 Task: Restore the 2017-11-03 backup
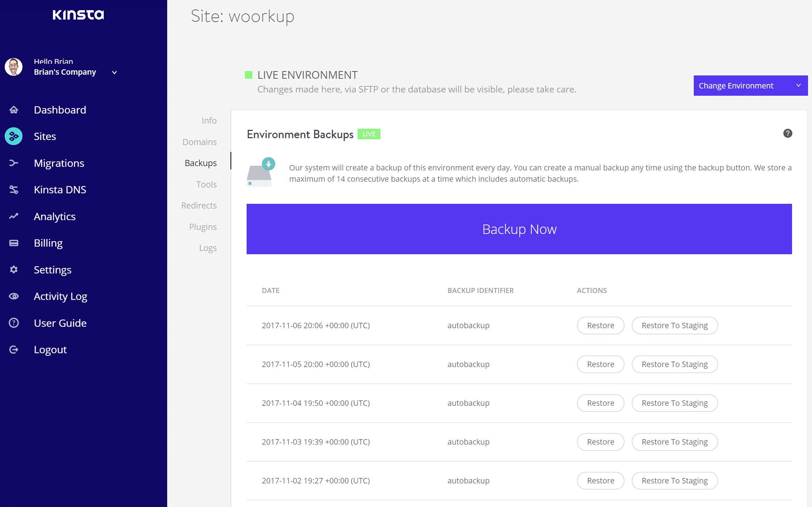point(601,442)
